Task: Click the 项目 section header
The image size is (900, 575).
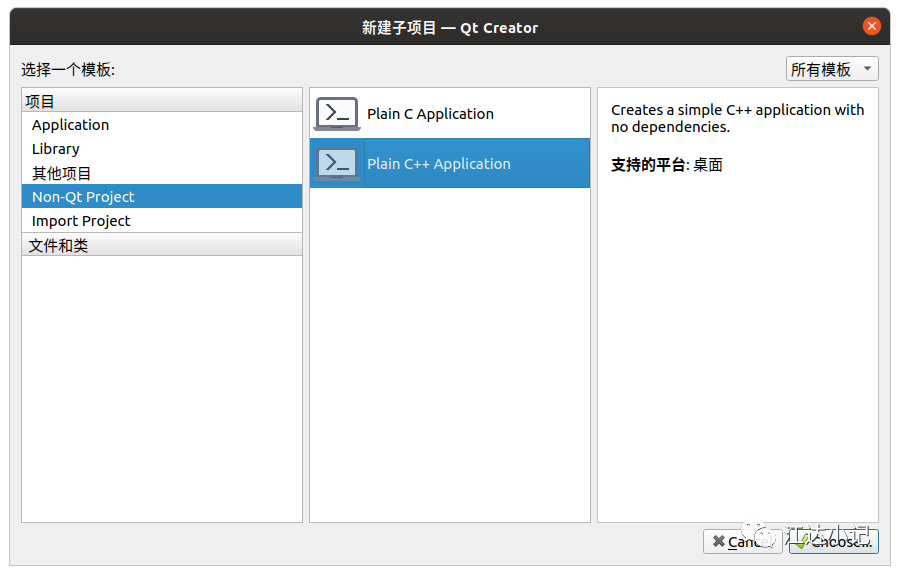Action: tap(162, 101)
